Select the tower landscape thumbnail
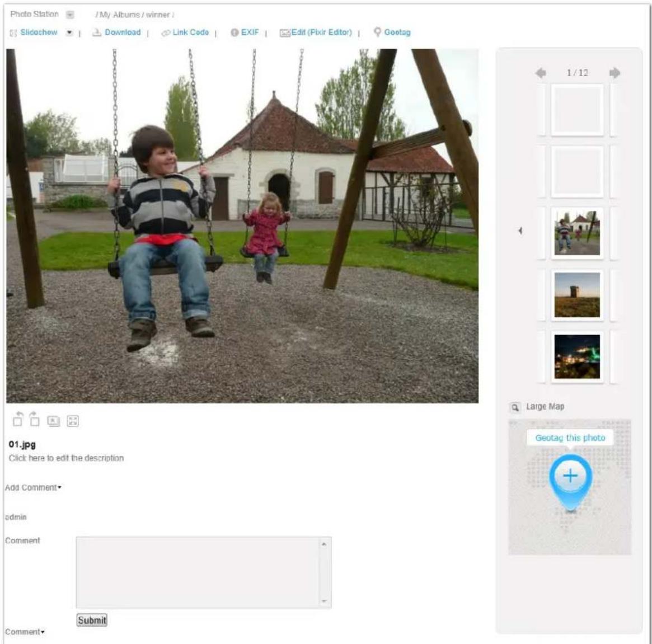The width and height of the screenshot is (652, 644). pos(577,295)
